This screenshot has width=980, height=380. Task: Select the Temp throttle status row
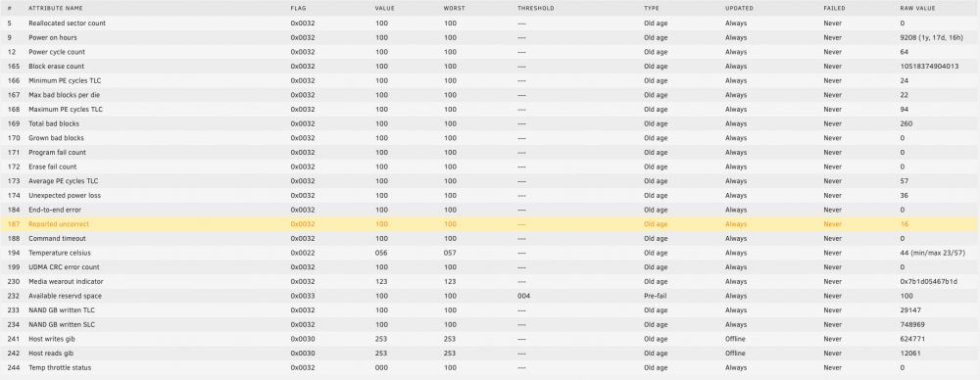[490, 367]
